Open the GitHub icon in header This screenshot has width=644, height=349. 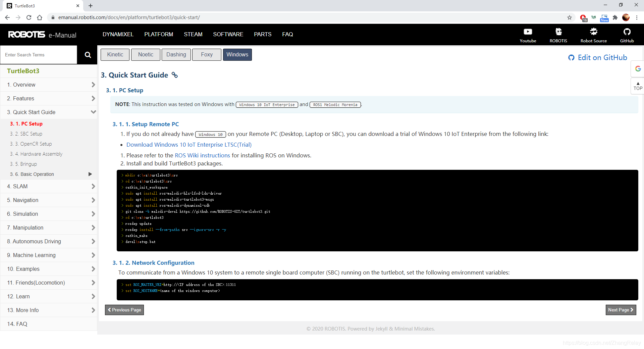pos(627,35)
